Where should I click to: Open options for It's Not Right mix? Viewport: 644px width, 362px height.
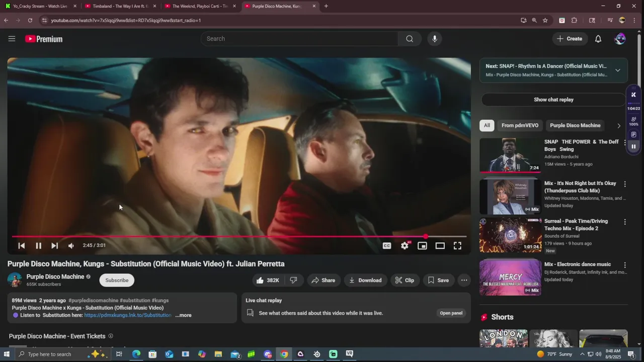tap(625, 184)
